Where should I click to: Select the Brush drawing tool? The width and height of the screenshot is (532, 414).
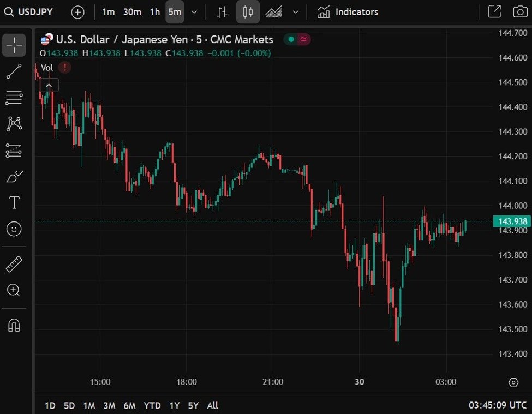[14, 176]
